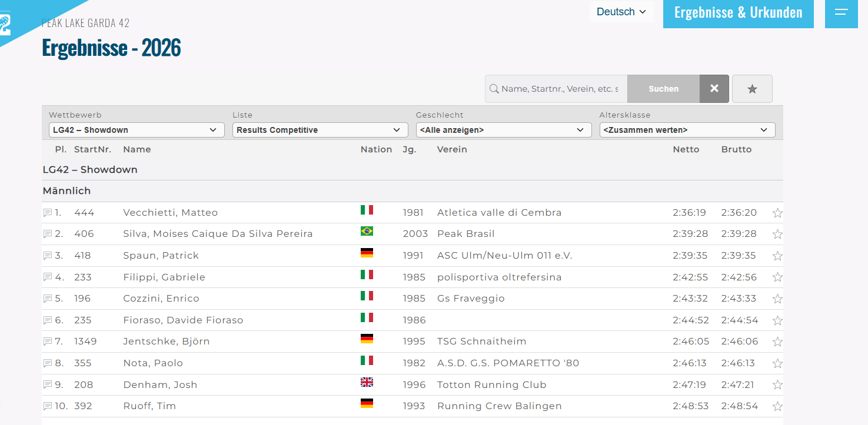The image size is (868, 425).
Task: Click comment icon beside Ruoff, Tim
Action: pyautogui.click(x=48, y=406)
